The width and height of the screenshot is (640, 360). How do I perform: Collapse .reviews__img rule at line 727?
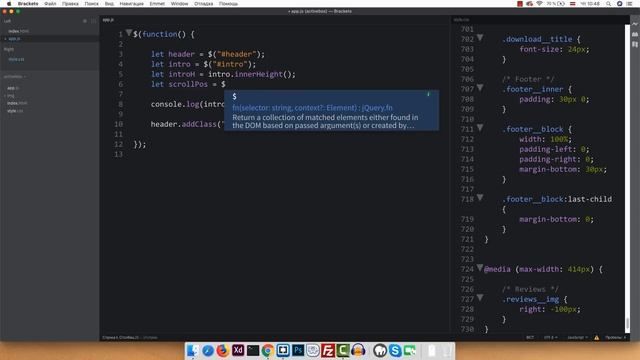click(x=480, y=298)
